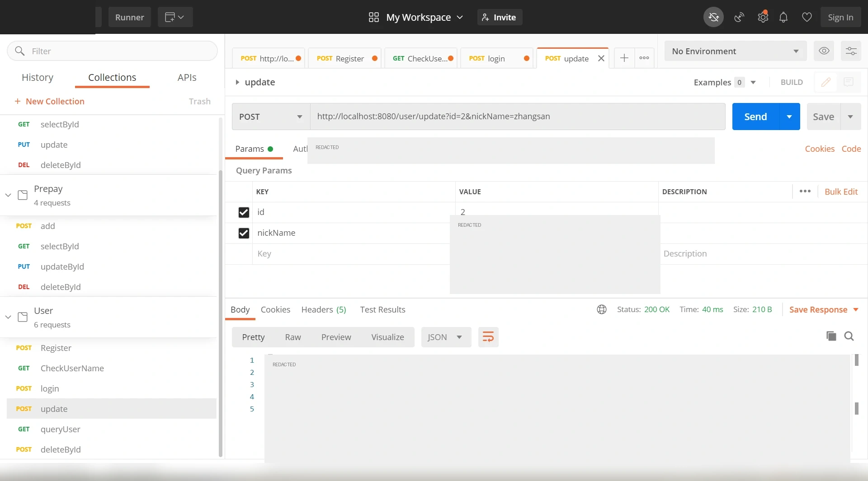Search the response body with the magnifier icon
Screen dimensions: 868x481
849,336
